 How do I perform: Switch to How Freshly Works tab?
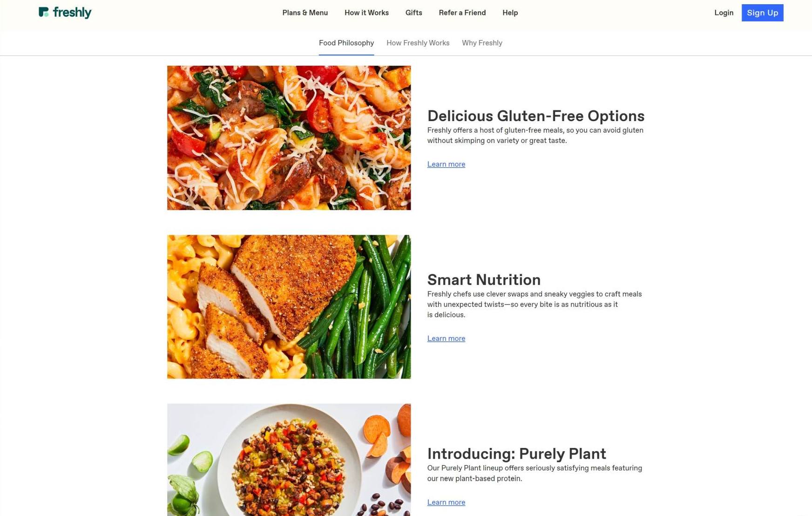point(418,43)
